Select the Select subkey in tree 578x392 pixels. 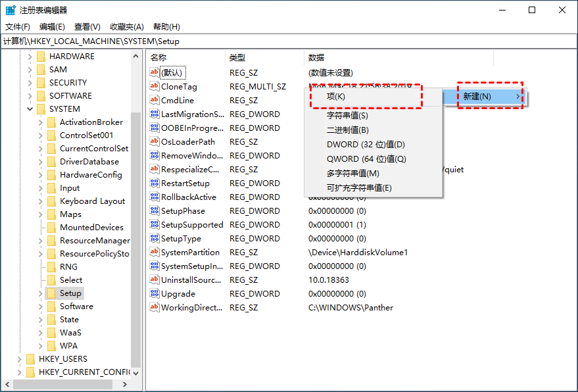71,280
